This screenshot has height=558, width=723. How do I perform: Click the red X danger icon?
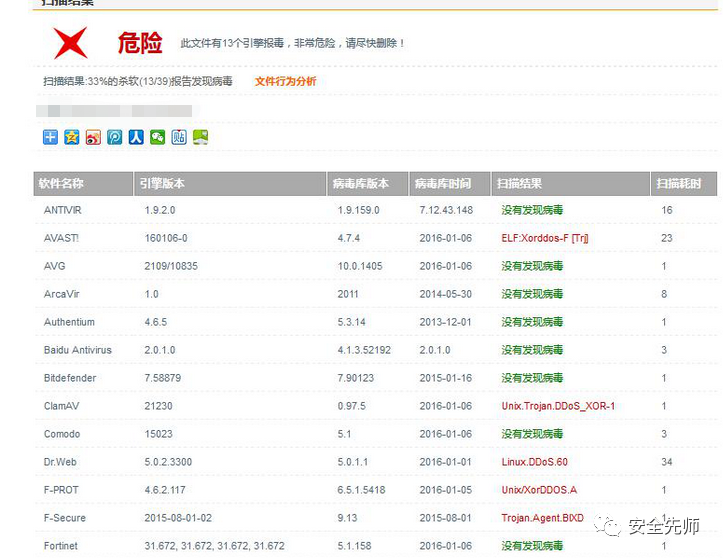(70, 43)
